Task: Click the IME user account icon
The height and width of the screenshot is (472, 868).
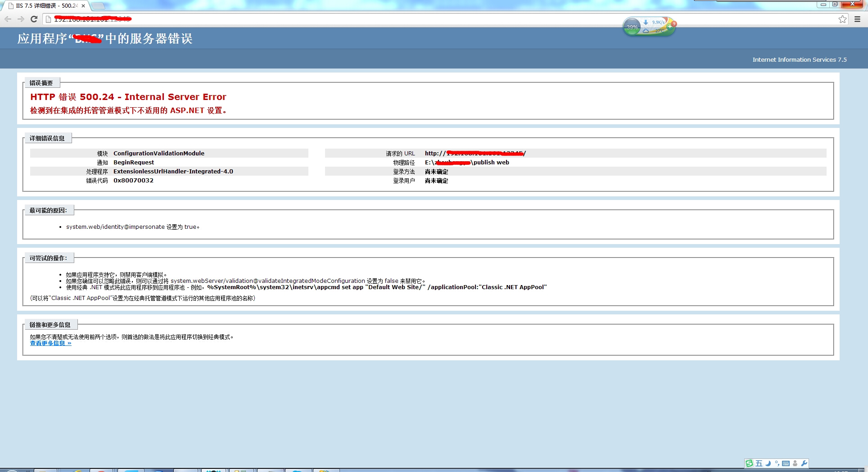Action: tap(795, 463)
